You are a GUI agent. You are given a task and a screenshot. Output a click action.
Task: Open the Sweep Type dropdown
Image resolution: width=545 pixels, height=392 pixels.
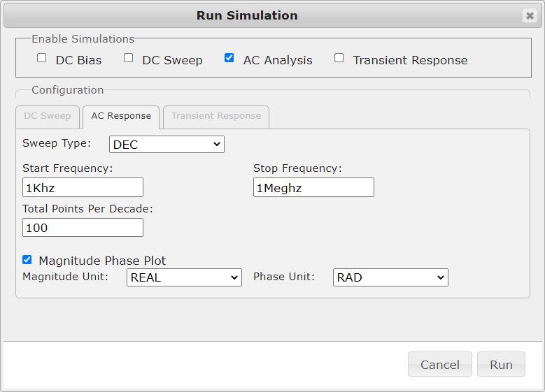(167, 145)
